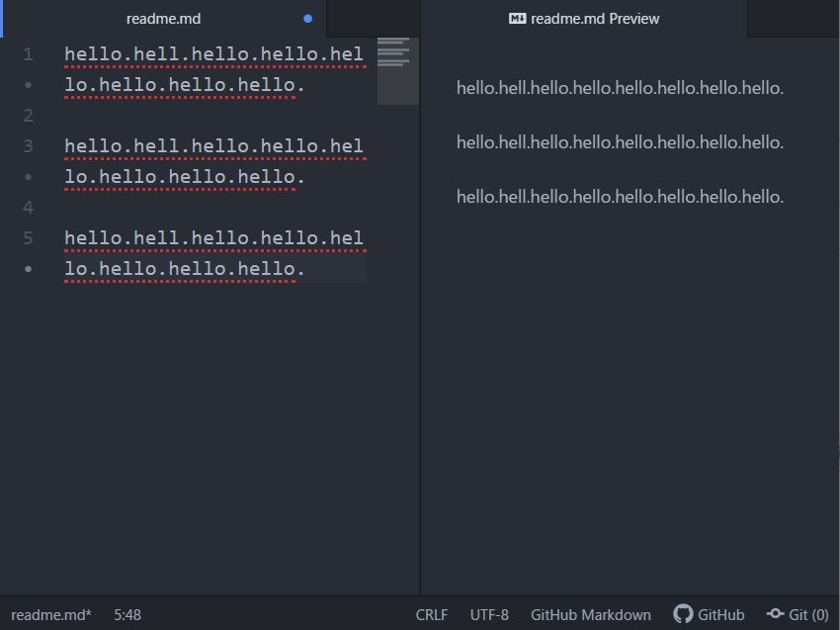
Task: Click the first paragraph in the preview
Action: (620, 88)
